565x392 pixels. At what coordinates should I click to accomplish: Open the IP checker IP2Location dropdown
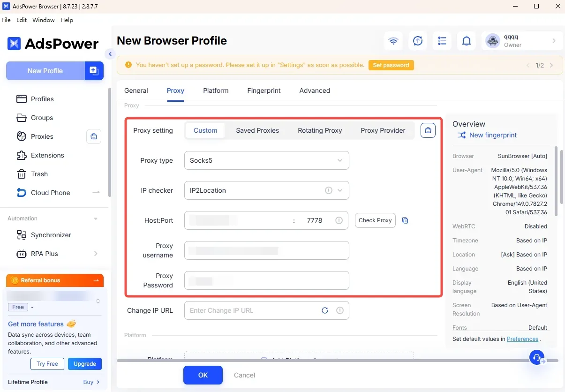267,190
